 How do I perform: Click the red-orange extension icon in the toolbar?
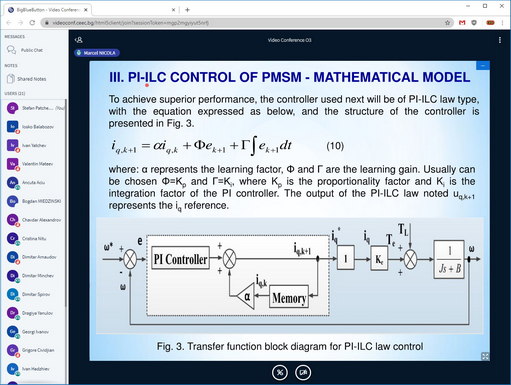[x=490, y=23]
